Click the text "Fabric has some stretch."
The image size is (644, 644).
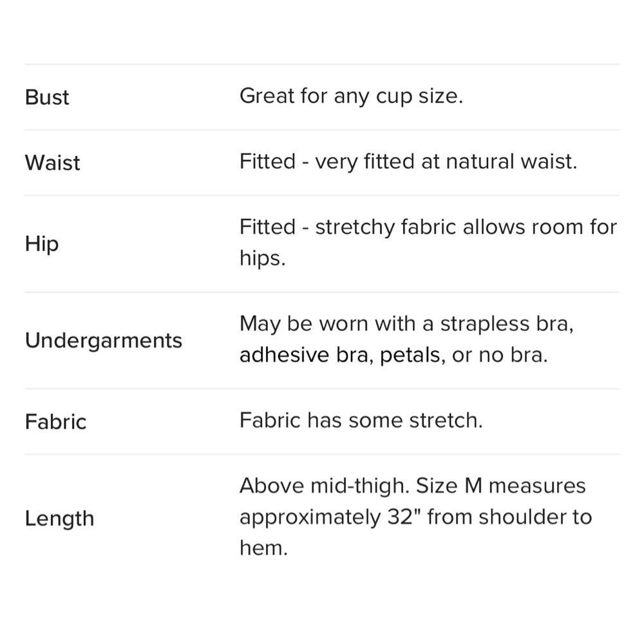361,421
